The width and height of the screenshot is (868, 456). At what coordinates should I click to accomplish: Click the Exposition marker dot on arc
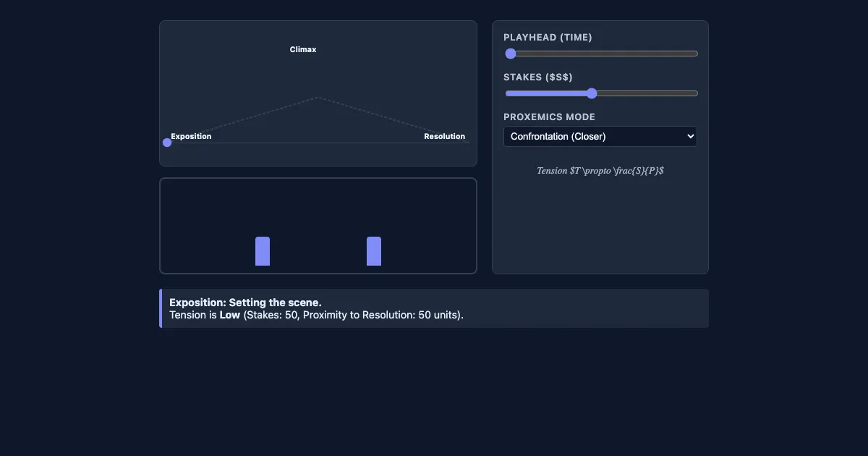click(167, 143)
